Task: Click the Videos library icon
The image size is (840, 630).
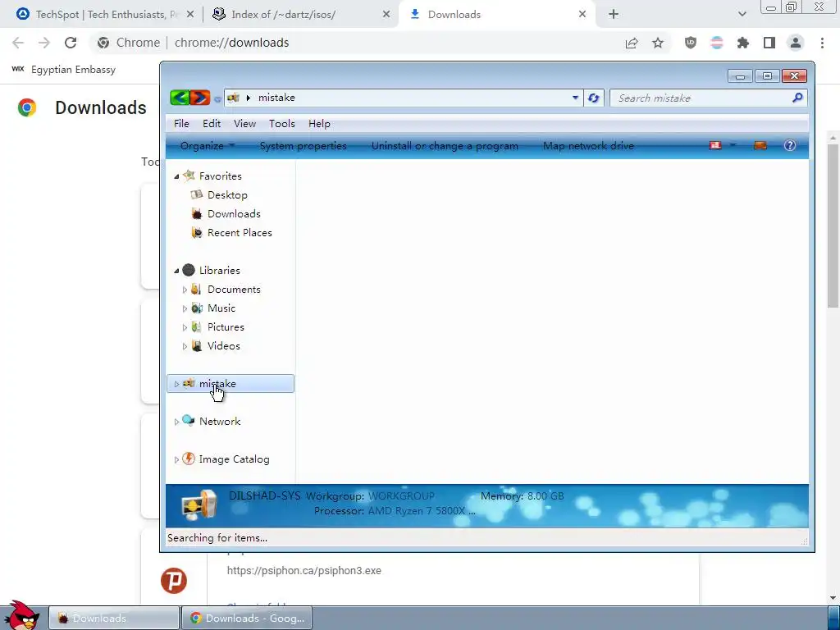Action: click(197, 345)
